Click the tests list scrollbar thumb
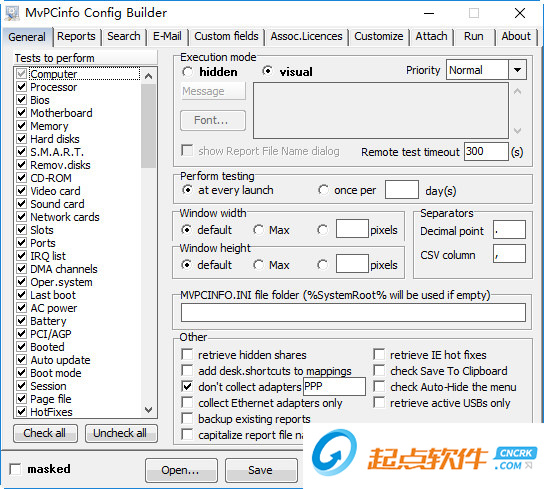 (x=148, y=126)
